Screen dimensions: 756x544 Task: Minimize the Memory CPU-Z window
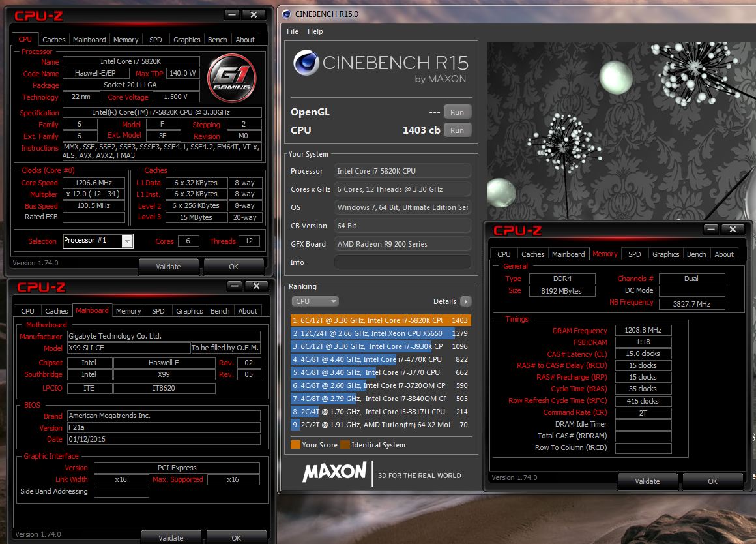(710, 230)
